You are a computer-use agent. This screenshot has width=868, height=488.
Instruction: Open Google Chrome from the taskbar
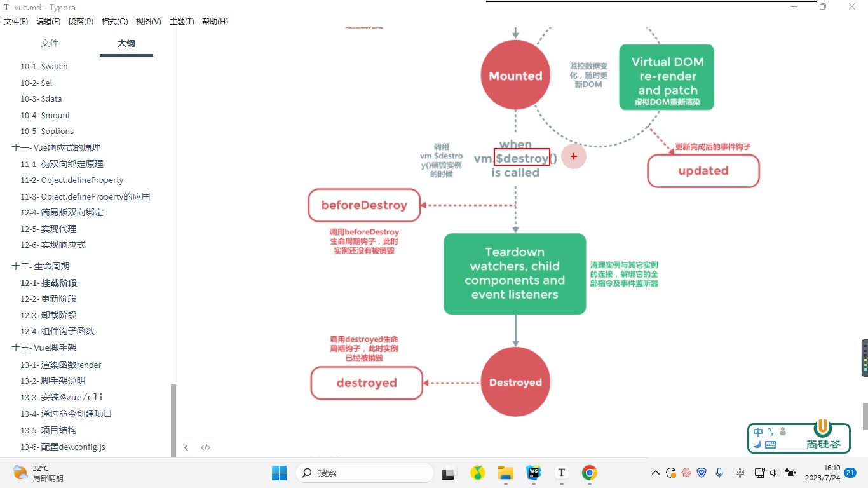(x=590, y=473)
